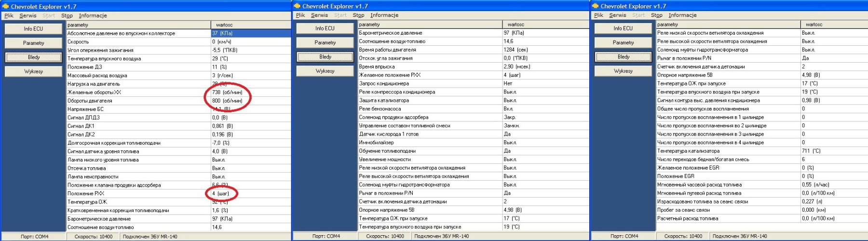Select the Пробег за сеанс связи row
This screenshot has height=241, width=868.
click(683, 210)
